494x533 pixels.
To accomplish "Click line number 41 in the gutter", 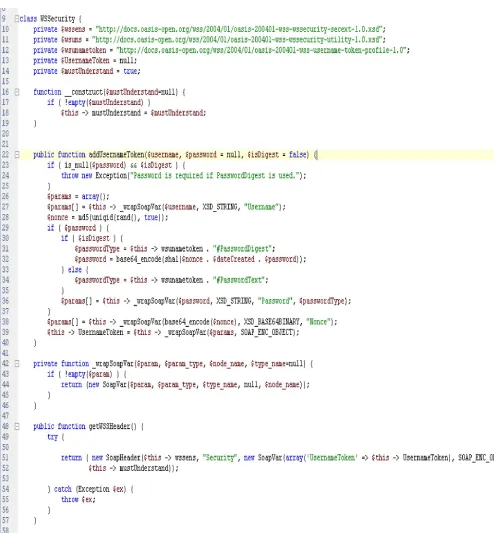I will 5,353.
